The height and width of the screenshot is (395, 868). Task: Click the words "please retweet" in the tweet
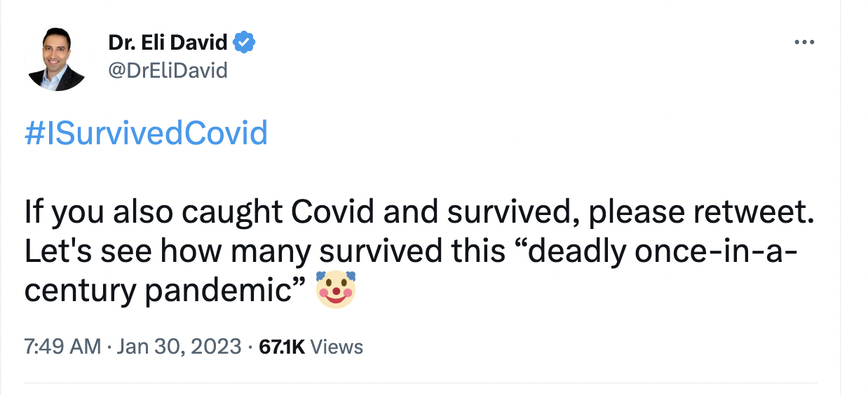click(x=701, y=214)
